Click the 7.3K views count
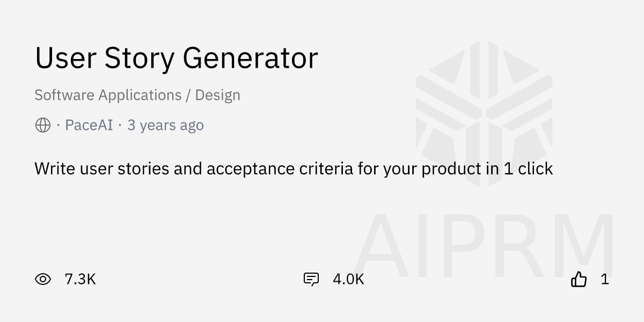 80,279
